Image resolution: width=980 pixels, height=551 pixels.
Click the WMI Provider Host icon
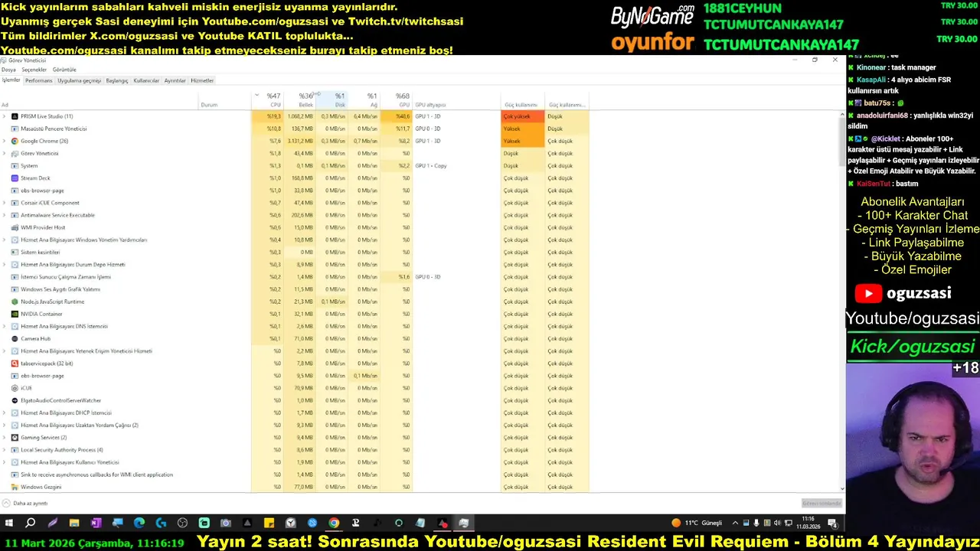15,227
